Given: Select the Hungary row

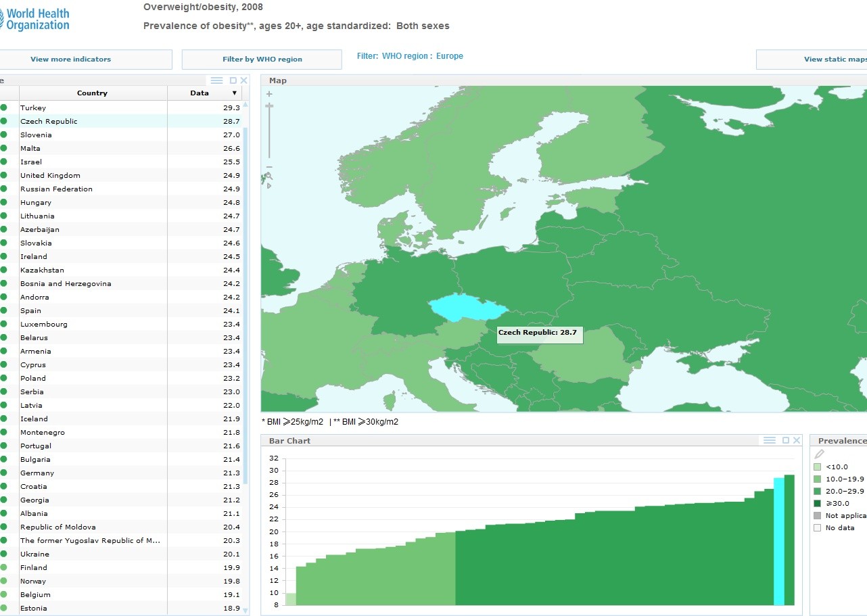Looking at the screenshot, I should [x=121, y=202].
